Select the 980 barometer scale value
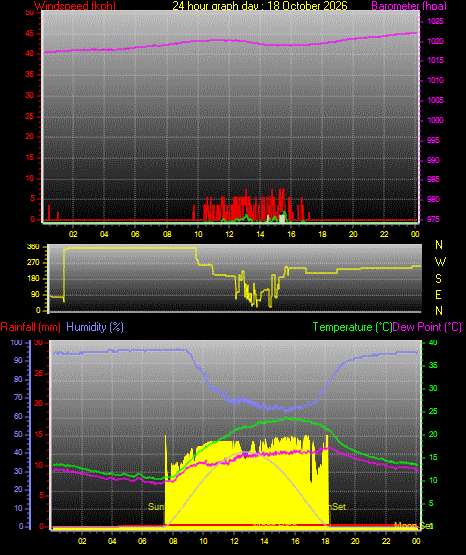 tap(433, 199)
